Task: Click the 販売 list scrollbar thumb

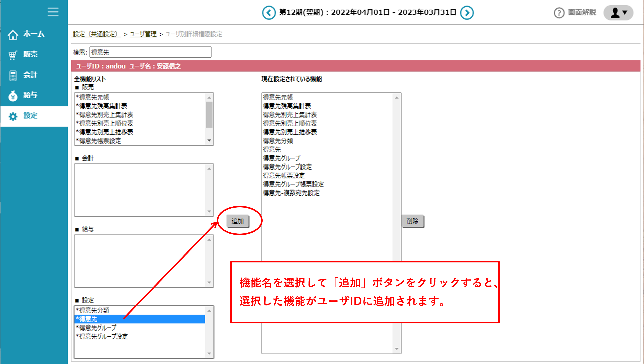Action: pos(209,115)
